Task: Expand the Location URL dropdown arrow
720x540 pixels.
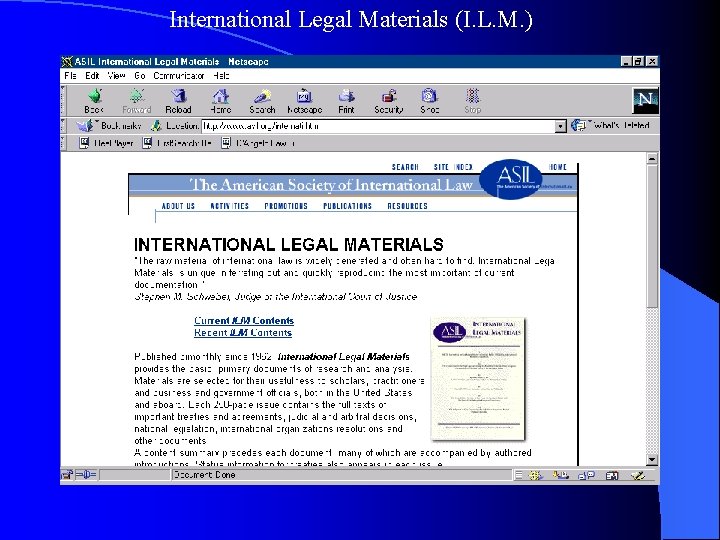Action: point(560,126)
